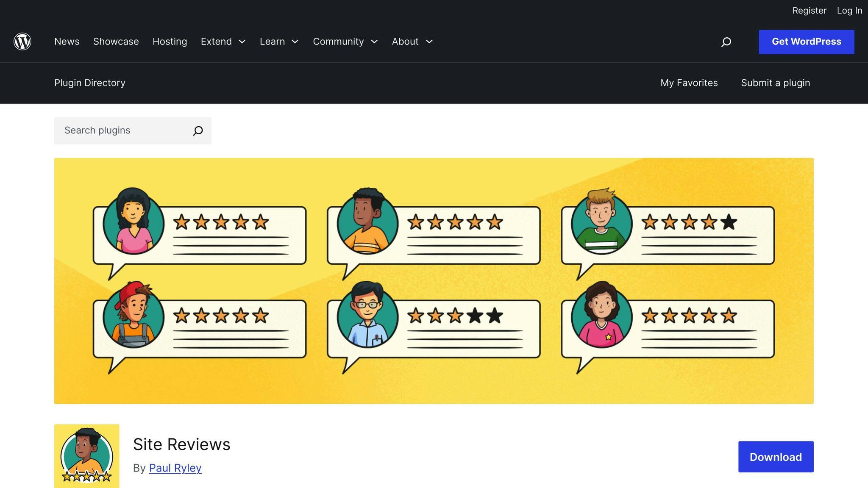Click the Site Reviews plugin icon

[87, 456]
